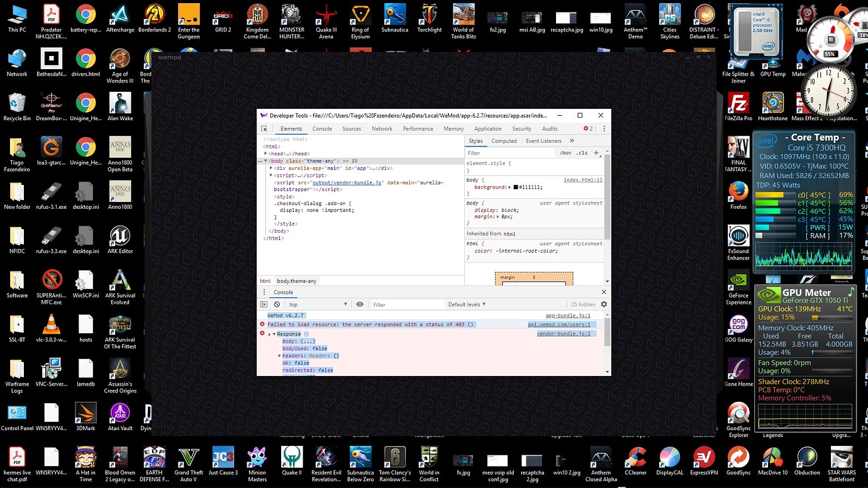Open the output/vendor-bundle.js script link
This screenshot has width=868, height=488.
point(347,182)
